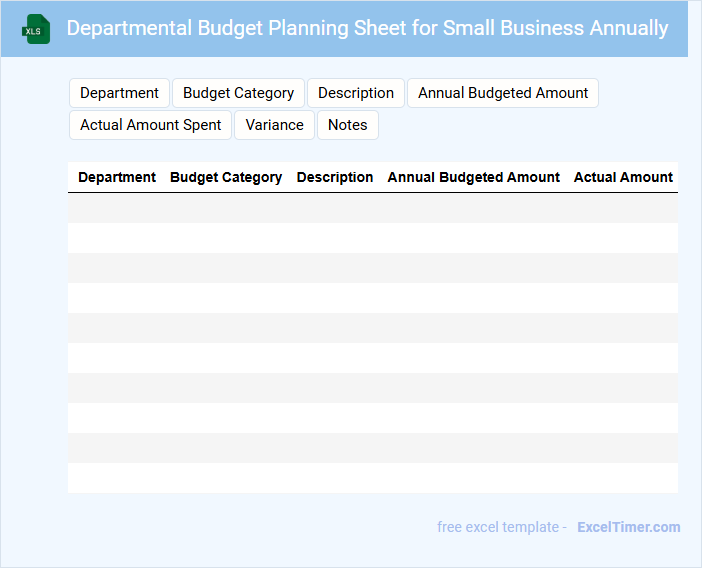Click the Actual Amount column header
This screenshot has width=702, height=568.
tap(623, 177)
